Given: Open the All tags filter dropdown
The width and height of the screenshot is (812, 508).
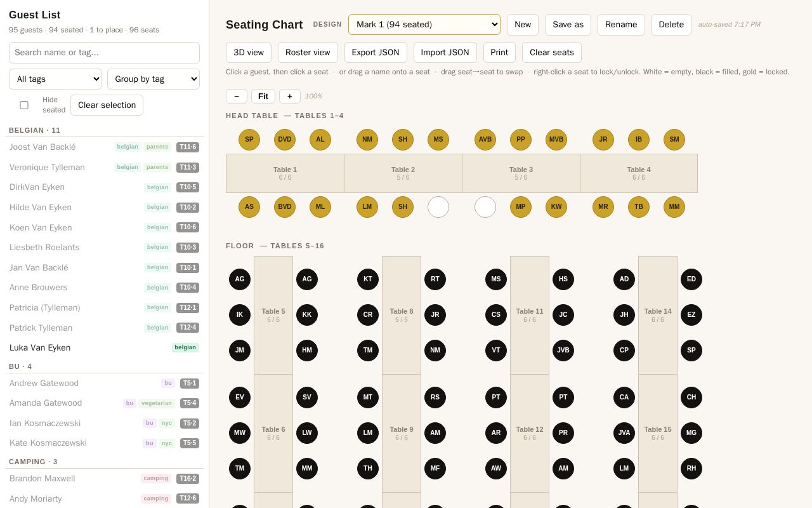Looking at the screenshot, I should tap(56, 79).
